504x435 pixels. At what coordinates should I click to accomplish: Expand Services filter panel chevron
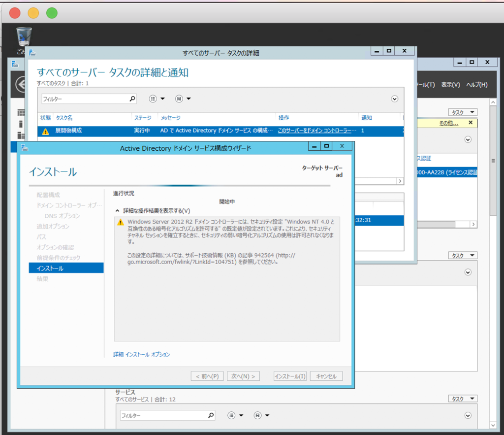(468, 415)
